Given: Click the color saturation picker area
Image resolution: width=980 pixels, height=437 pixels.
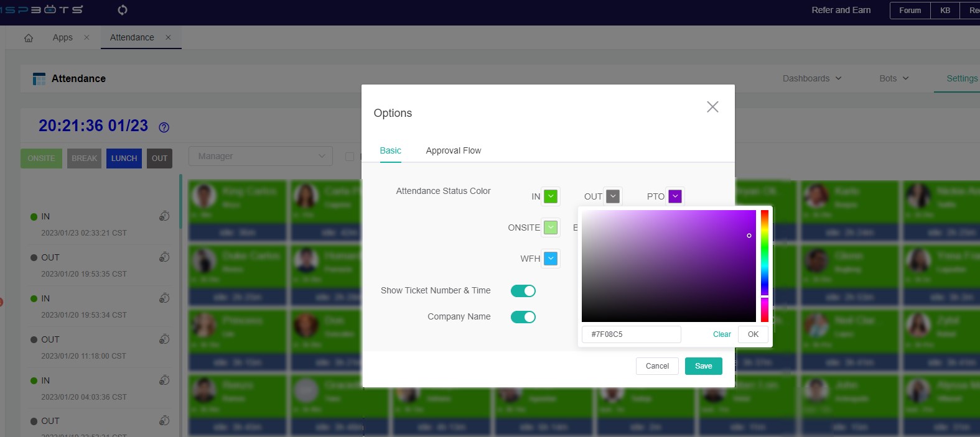Looking at the screenshot, I should 669,266.
